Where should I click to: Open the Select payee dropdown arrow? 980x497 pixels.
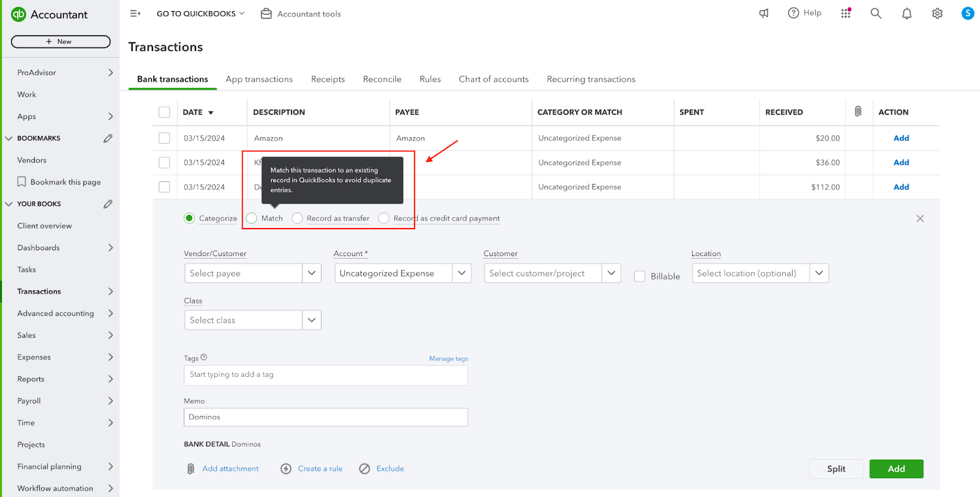(312, 273)
